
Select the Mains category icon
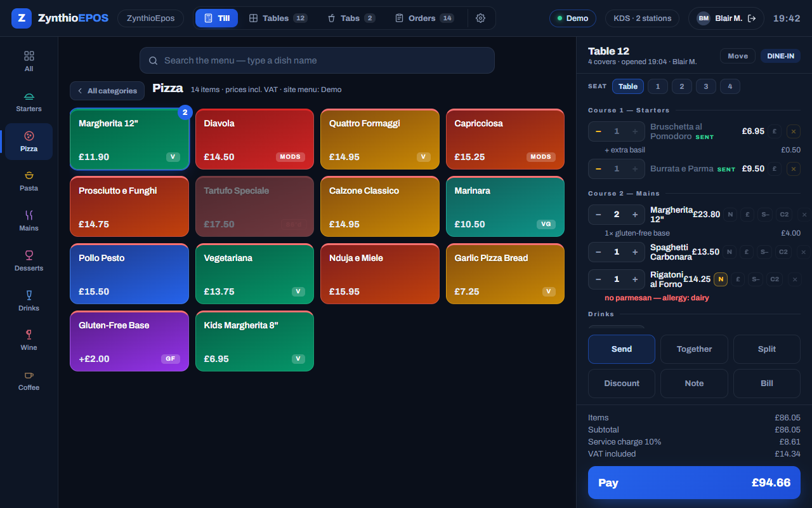tap(29, 221)
